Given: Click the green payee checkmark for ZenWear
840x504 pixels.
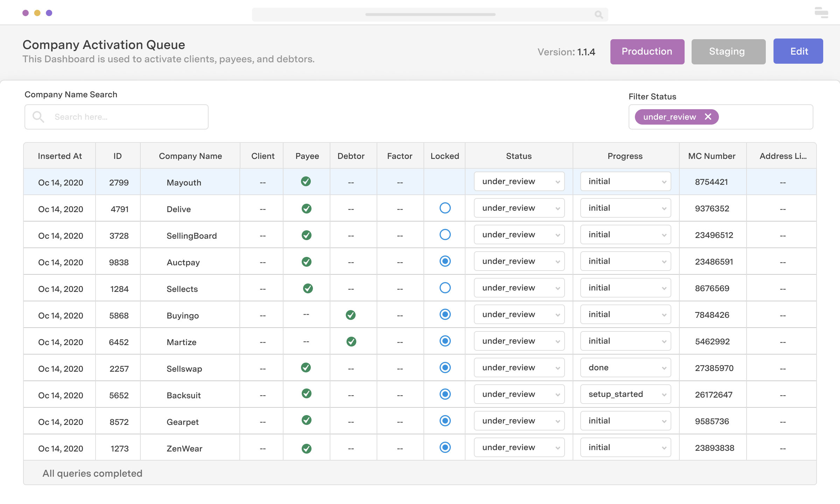Looking at the screenshot, I should click(x=307, y=447).
